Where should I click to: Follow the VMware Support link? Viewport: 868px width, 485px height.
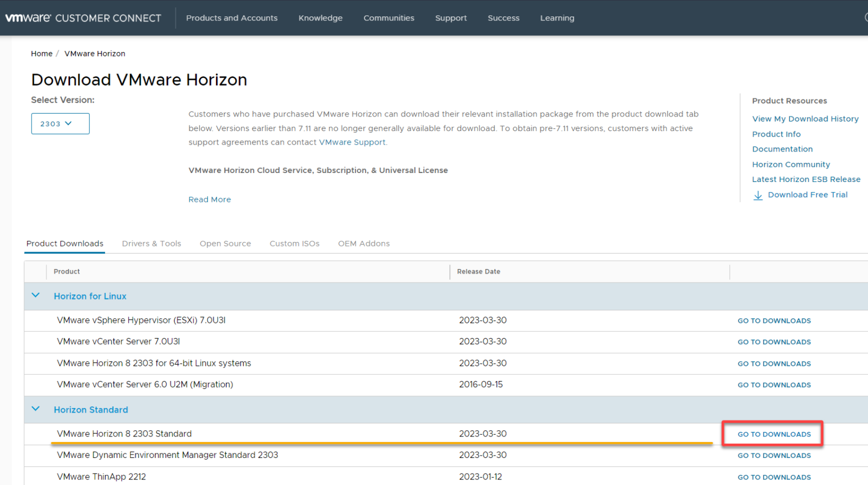352,142
